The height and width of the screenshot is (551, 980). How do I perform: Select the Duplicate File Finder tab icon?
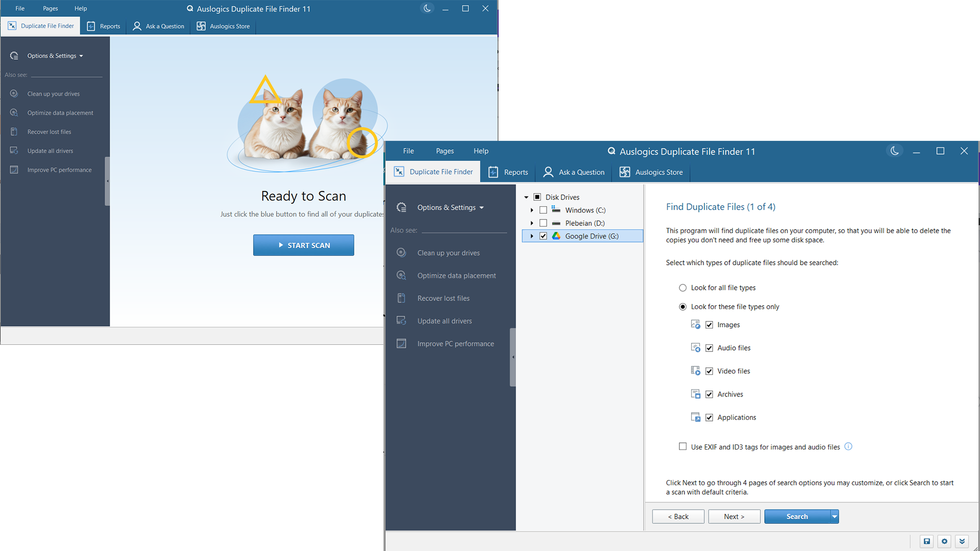click(x=399, y=172)
